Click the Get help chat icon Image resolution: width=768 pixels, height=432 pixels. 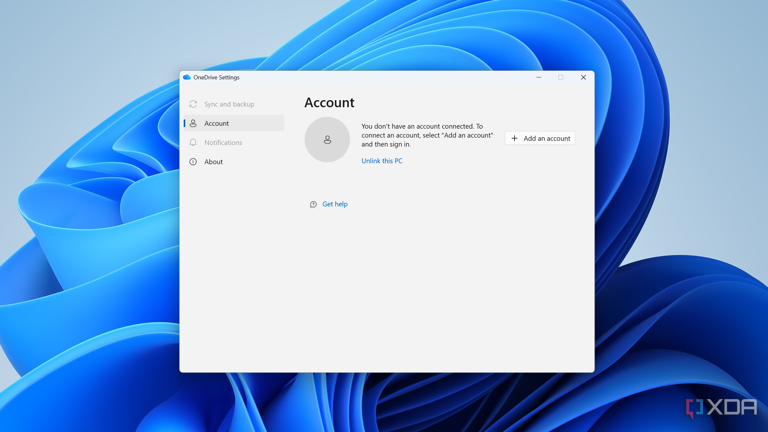pos(313,205)
